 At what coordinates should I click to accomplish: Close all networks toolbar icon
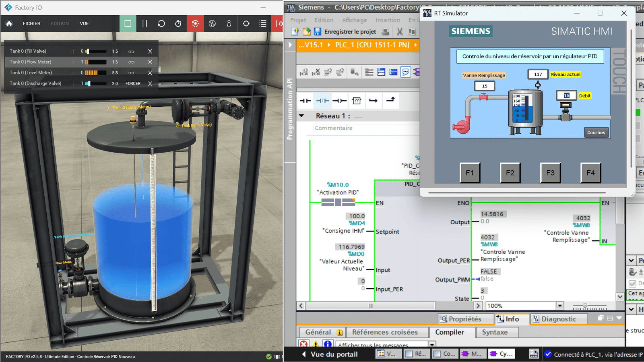click(393, 72)
